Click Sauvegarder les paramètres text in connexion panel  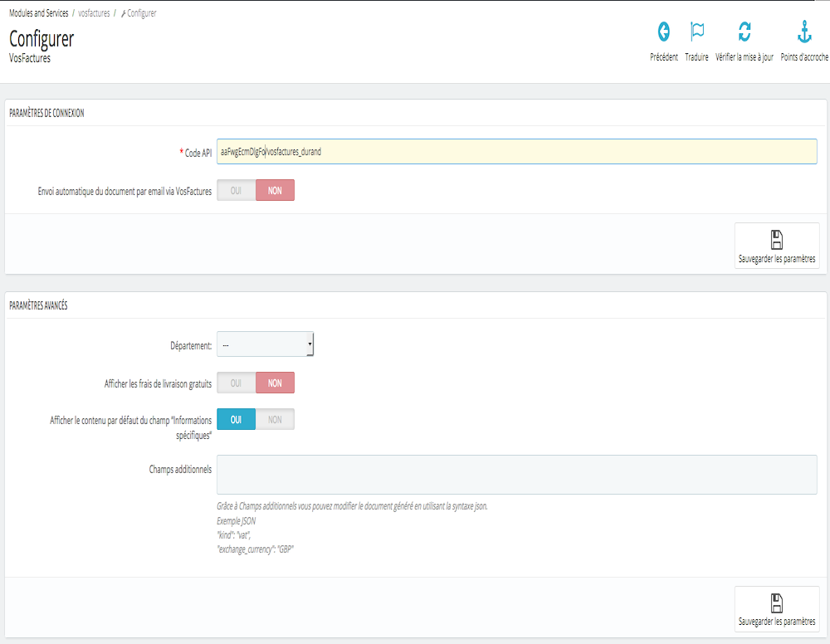click(777, 259)
